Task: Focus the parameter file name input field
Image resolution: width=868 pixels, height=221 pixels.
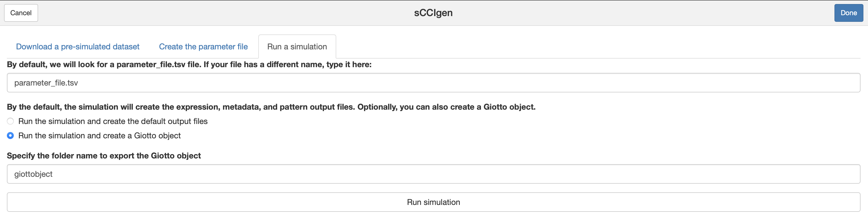Action: (x=433, y=83)
